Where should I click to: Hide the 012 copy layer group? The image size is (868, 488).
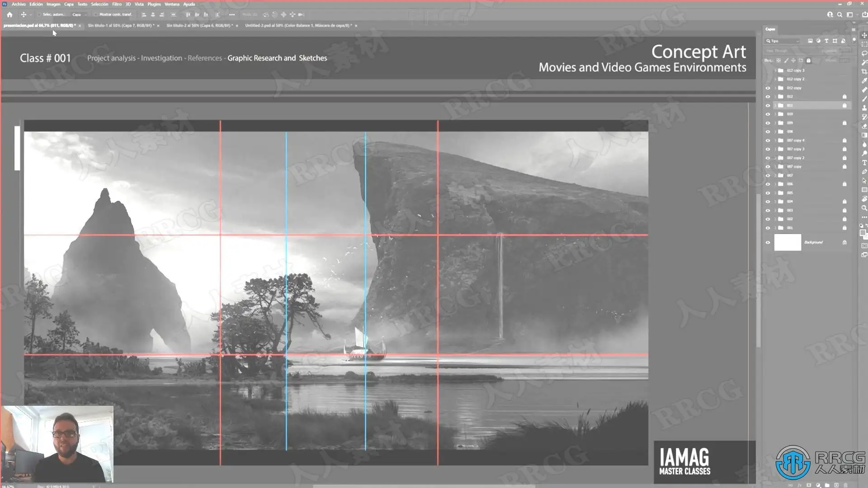[768, 88]
